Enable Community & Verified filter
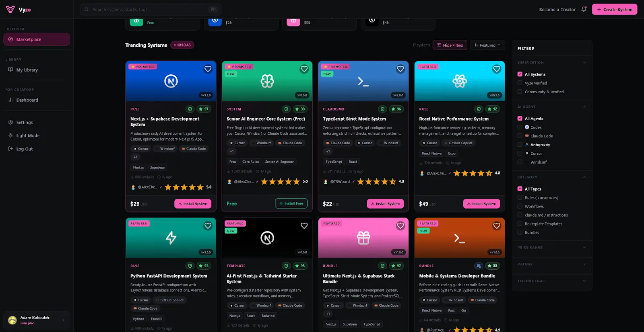Viewport: 644px width, 332px height. tap(520, 92)
